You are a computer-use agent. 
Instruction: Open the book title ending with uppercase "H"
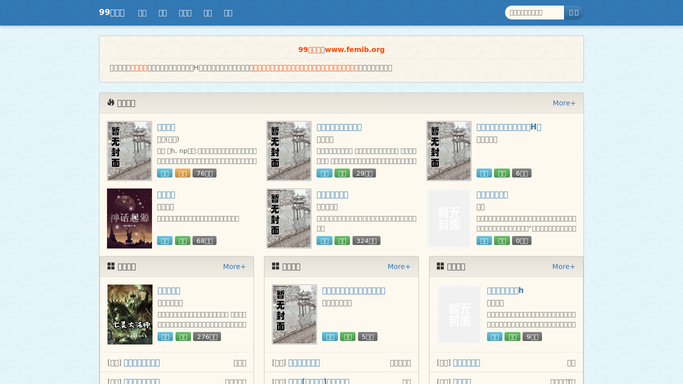pos(509,127)
